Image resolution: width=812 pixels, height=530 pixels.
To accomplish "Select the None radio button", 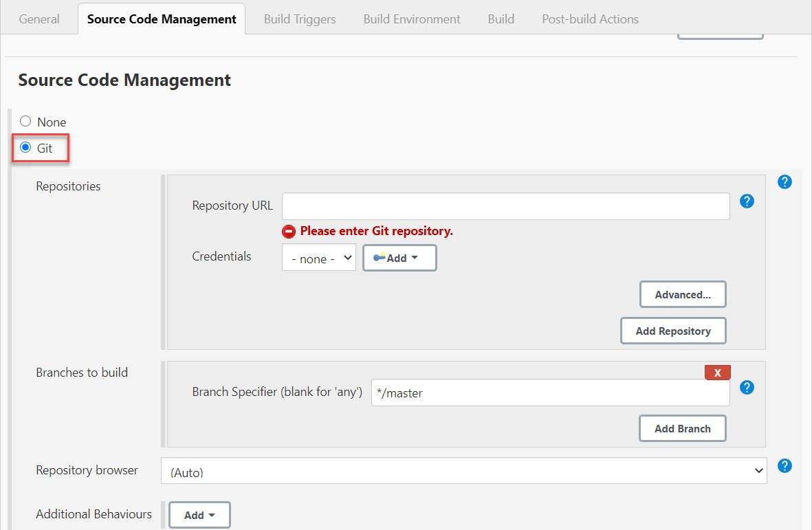I will (x=26, y=122).
